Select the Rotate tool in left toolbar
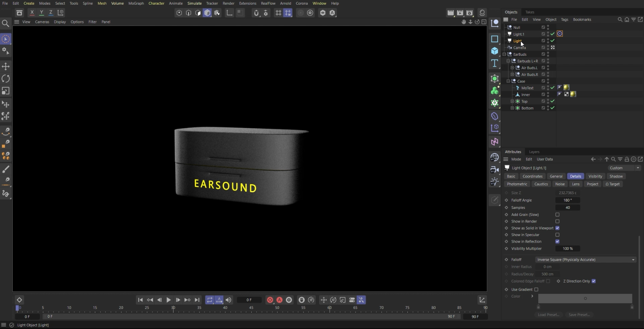This screenshot has height=329, width=644. (6, 79)
